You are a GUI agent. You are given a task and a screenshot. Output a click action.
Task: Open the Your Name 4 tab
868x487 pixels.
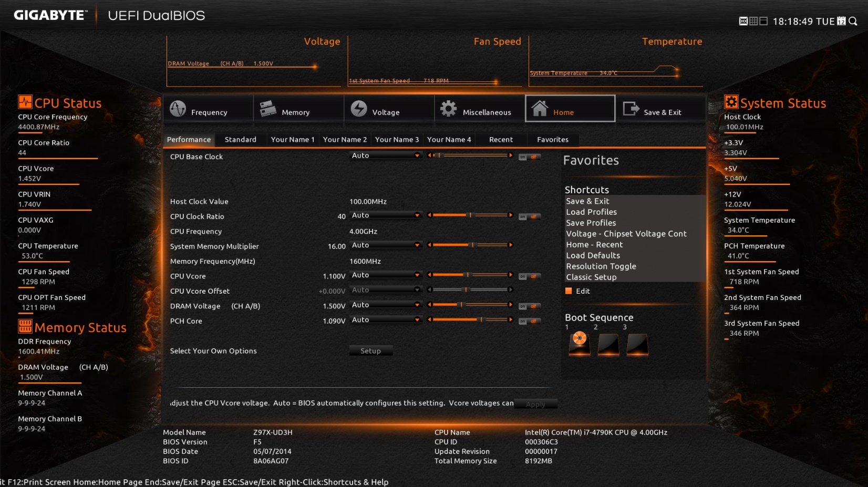pyautogui.click(x=449, y=140)
